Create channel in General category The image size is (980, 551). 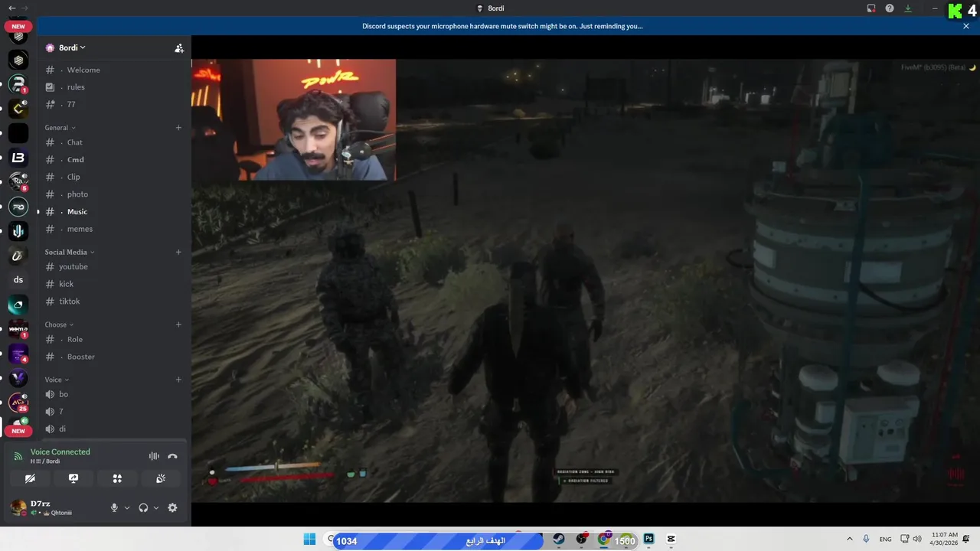tap(178, 128)
